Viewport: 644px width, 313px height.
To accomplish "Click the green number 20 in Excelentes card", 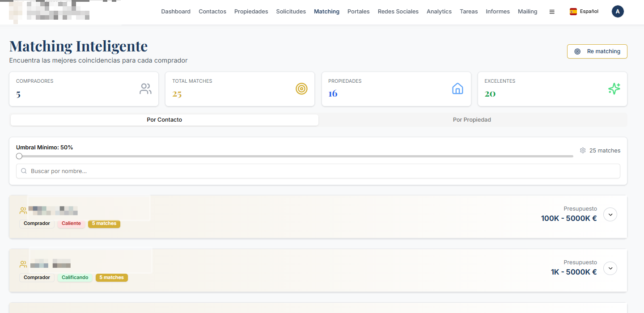I will coord(490,94).
